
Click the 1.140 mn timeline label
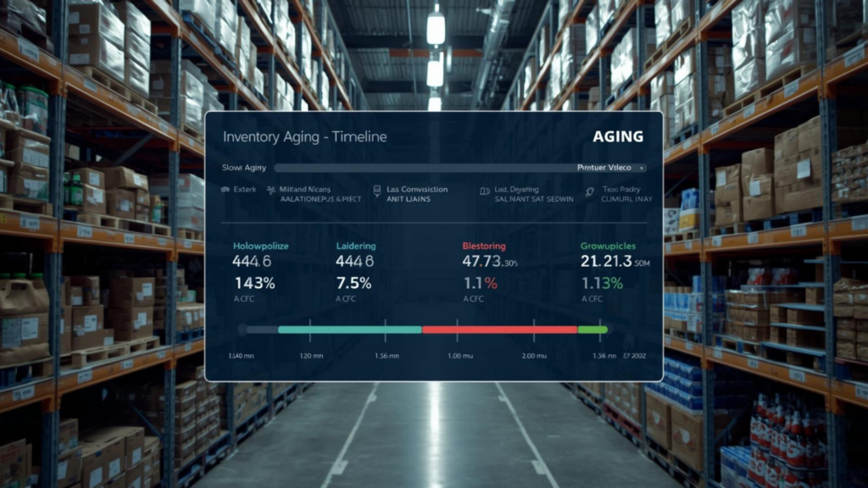[242, 356]
